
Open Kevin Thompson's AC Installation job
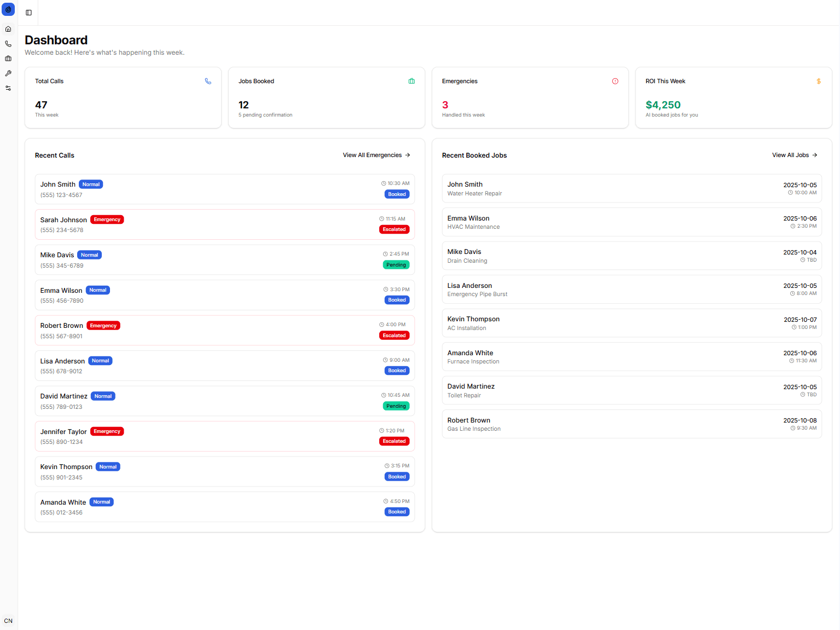[632, 323]
